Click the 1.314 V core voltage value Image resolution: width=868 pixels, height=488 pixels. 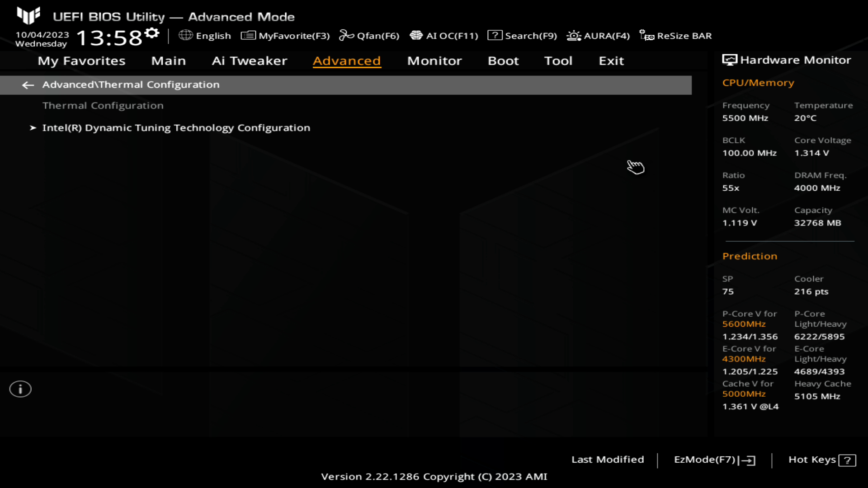pyautogui.click(x=811, y=153)
